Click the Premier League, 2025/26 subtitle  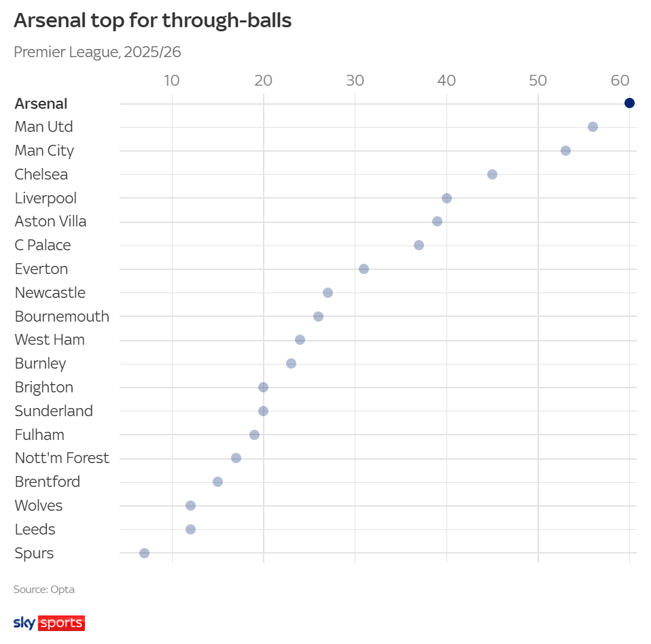click(97, 52)
